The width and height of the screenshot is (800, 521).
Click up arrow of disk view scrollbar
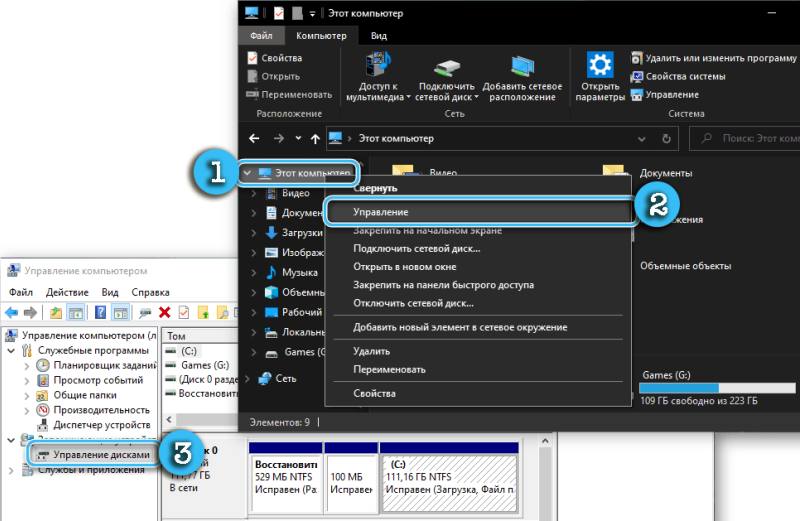545,441
